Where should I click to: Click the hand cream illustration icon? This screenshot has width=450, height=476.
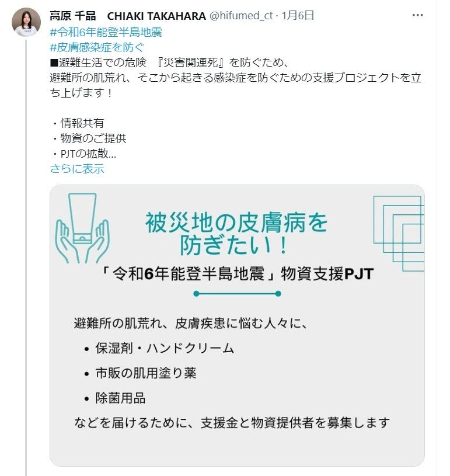click(x=82, y=228)
